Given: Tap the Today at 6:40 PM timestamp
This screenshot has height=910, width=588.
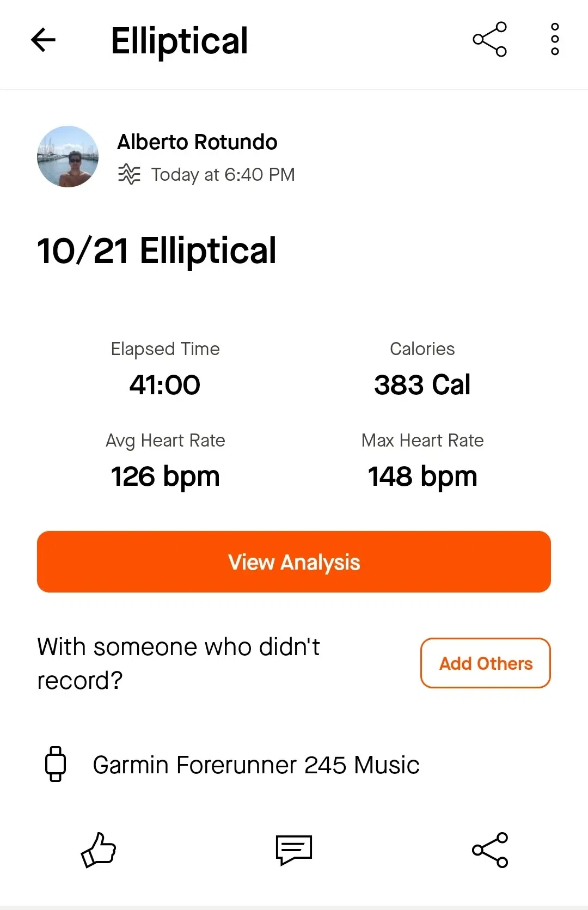Looking at the screenshot, I should click(223, 175).
